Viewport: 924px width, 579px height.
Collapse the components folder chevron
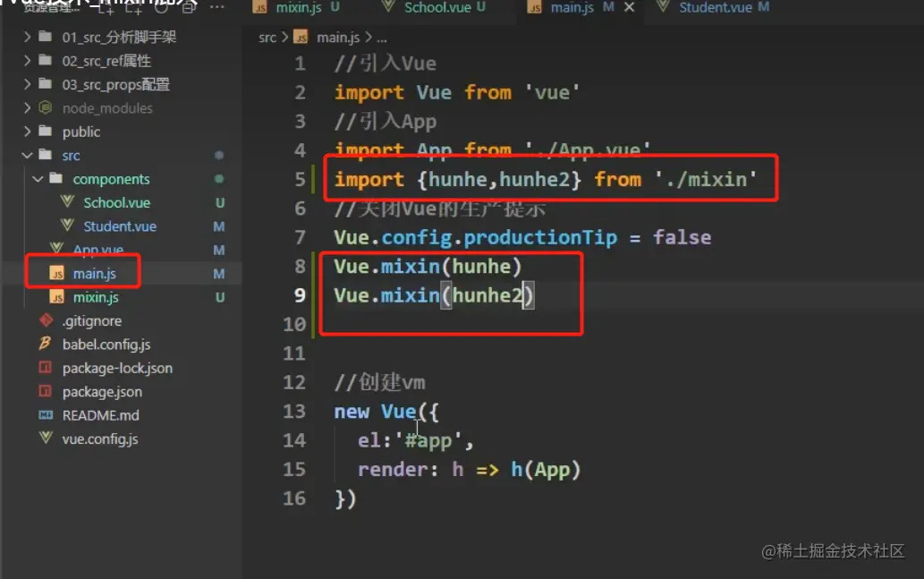38,179
